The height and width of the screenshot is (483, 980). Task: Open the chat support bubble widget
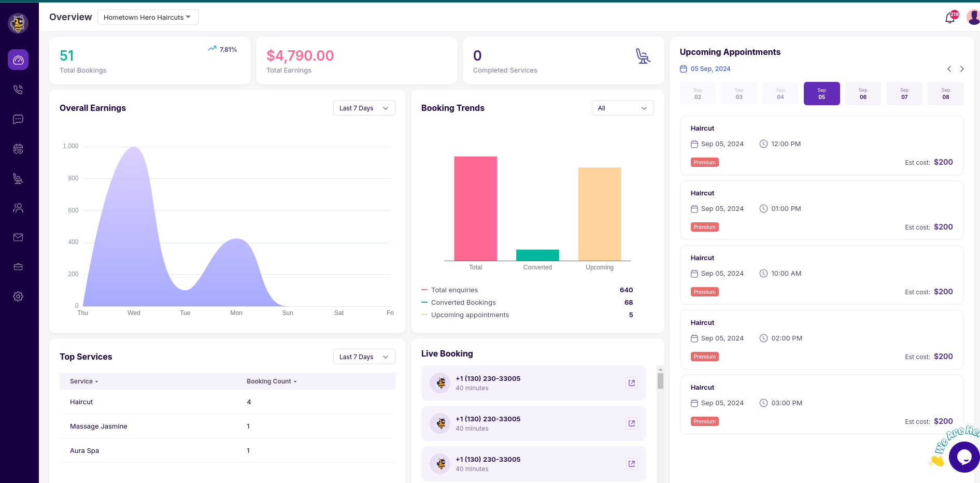(963, 457)
